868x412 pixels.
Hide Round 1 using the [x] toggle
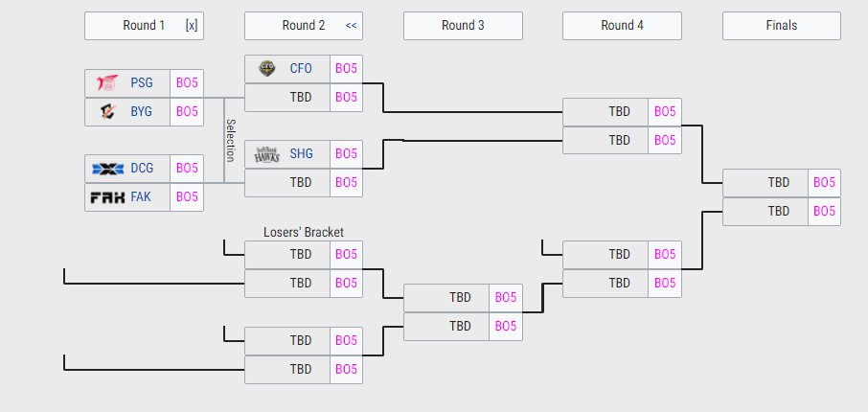(192, 26)
